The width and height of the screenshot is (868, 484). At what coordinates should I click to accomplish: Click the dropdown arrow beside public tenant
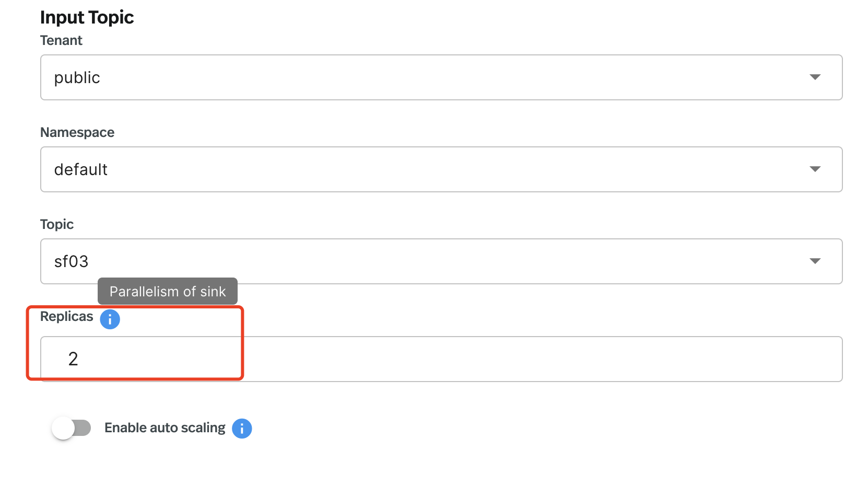[815, 77]
